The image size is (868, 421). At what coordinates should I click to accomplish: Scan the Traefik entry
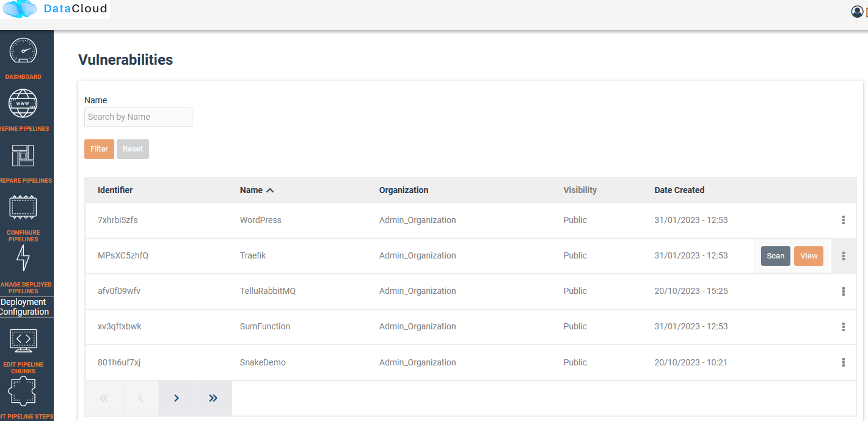(x=776, y=256)
